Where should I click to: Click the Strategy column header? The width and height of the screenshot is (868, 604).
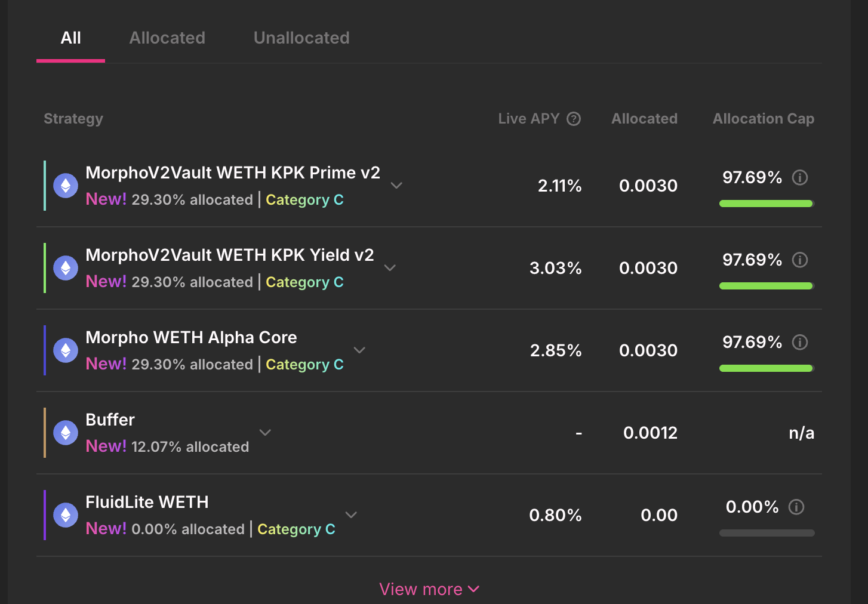tap(73, 119)
